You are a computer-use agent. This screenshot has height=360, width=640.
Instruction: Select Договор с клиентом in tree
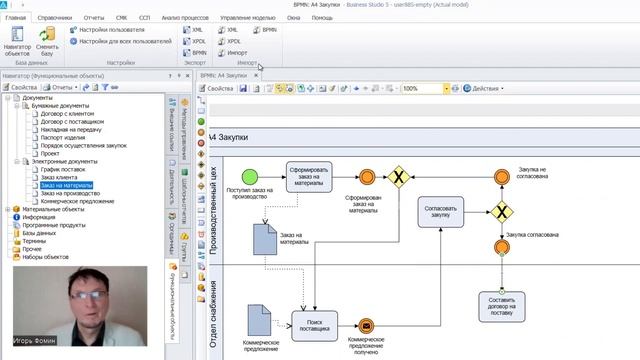[67, 114]
